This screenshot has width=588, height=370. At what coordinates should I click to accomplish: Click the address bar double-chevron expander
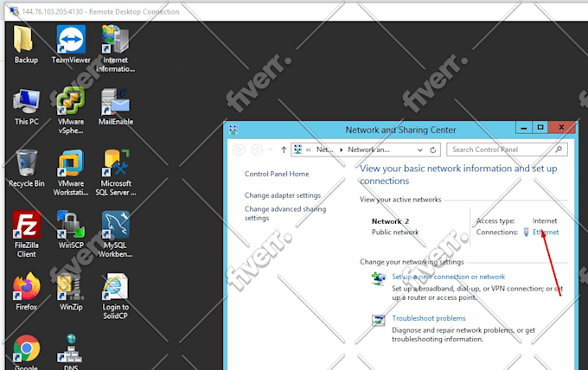(308, 150)
